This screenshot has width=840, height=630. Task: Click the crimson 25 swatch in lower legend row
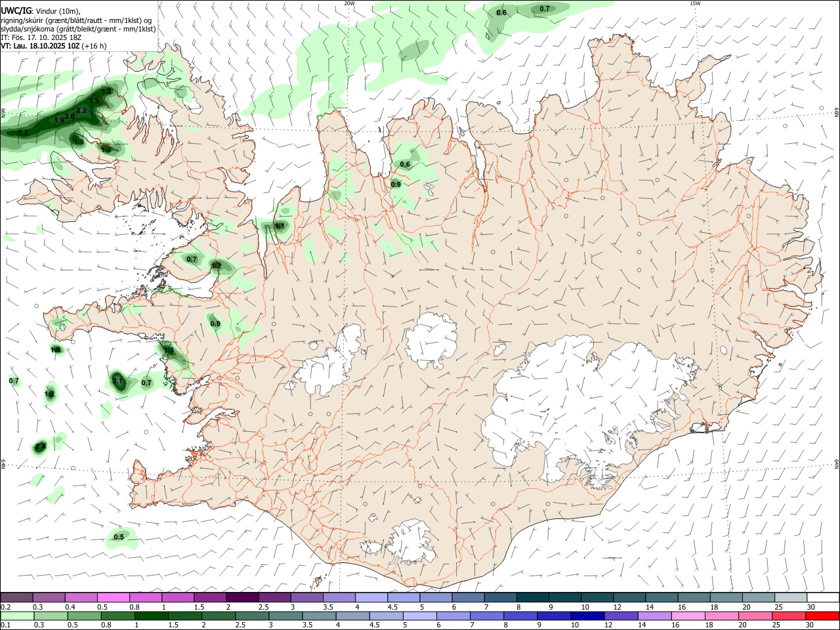point(789,616)
